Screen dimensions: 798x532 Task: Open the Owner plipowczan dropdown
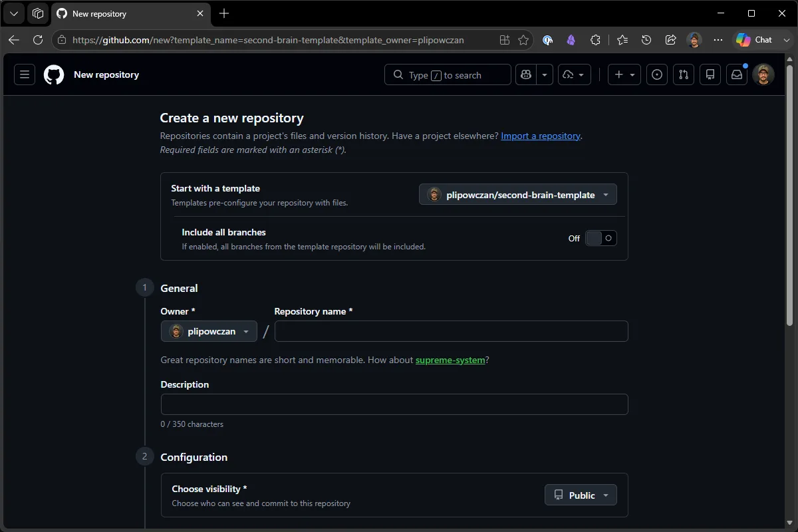click(209, 331)
